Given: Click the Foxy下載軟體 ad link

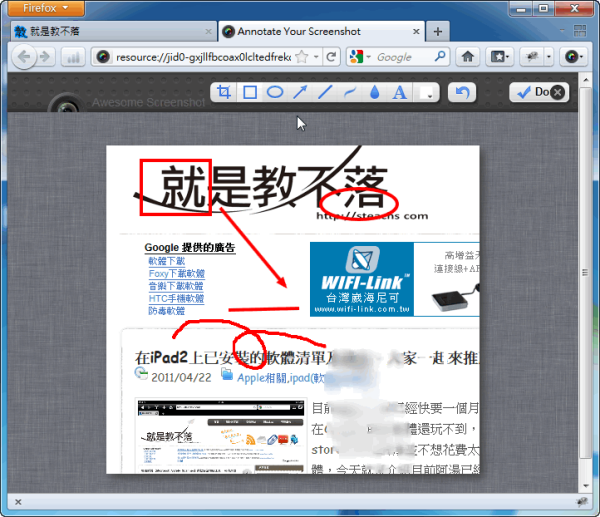Looking at the screenshot, I should click(x=176, y=273).
